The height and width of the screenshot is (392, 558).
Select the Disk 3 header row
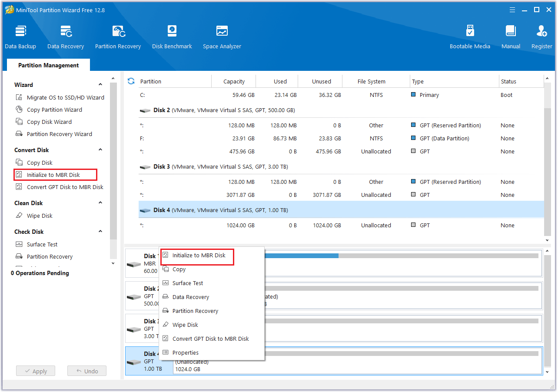point(341,167)
